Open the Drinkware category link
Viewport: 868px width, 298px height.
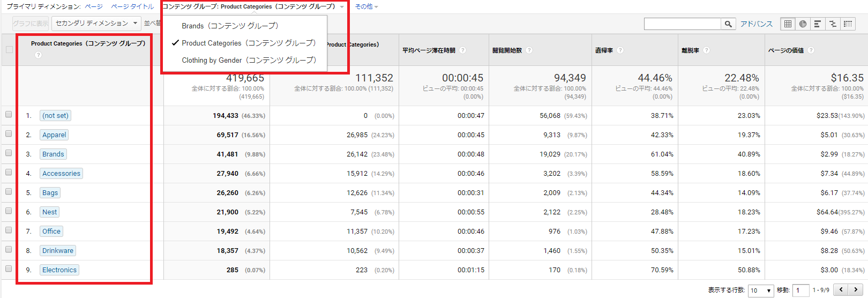[x=58, y=251]
